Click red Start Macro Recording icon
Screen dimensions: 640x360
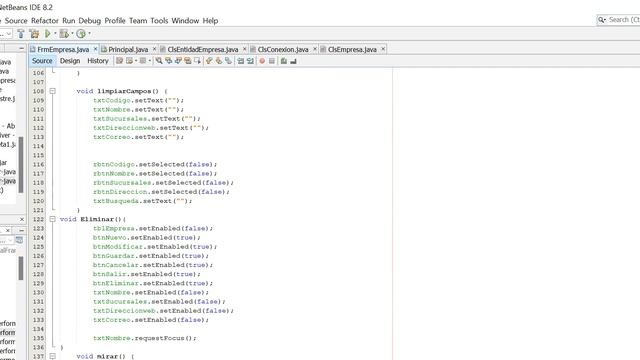(262, 61)
